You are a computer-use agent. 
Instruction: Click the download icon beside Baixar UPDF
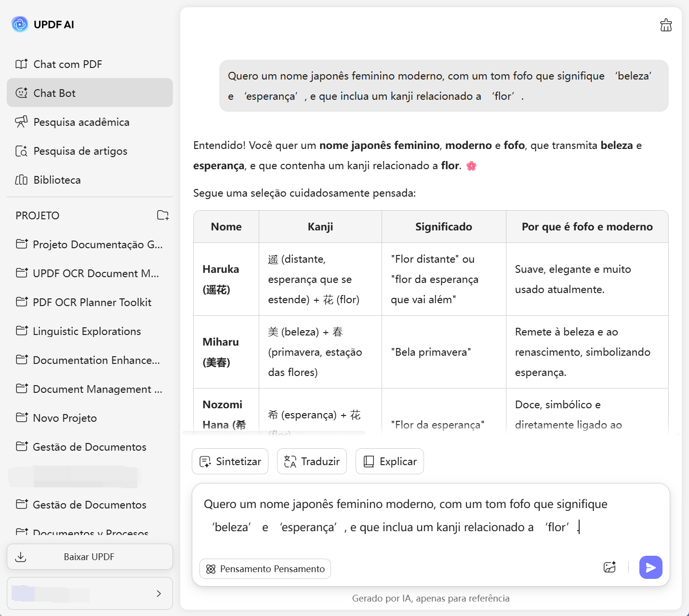(21, 557)
